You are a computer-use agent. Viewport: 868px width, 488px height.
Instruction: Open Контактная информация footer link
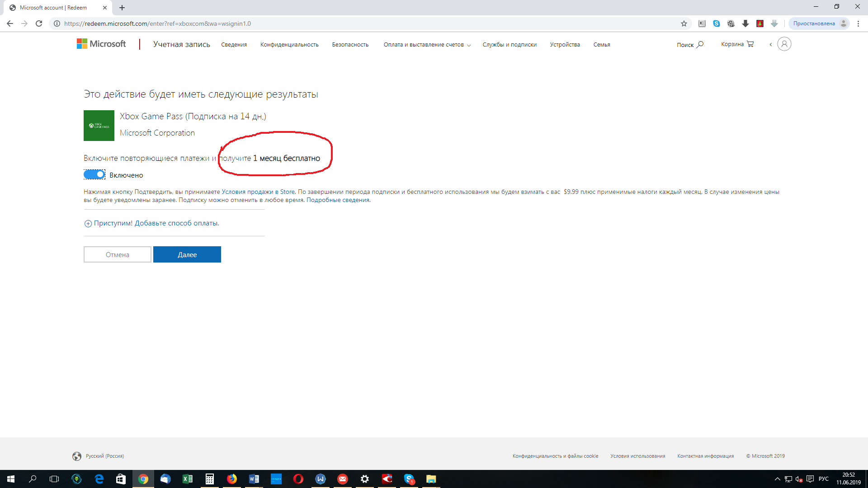pos(705,456)
